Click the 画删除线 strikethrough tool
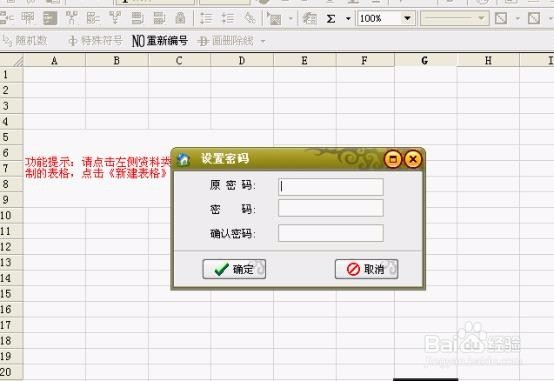This screenshot has height=381, width=554. click(226, 41)
